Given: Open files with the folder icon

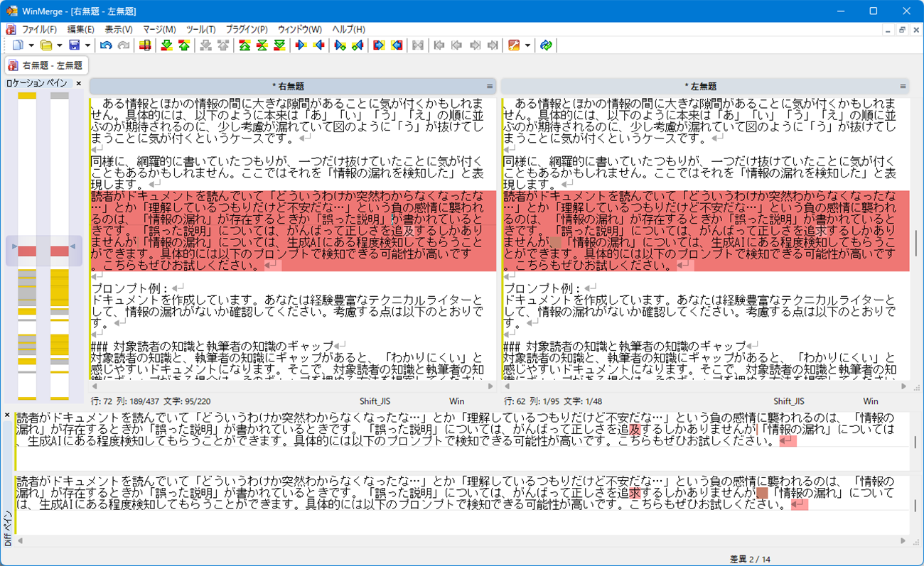Looking at the screenshot, I should point(46,45).
